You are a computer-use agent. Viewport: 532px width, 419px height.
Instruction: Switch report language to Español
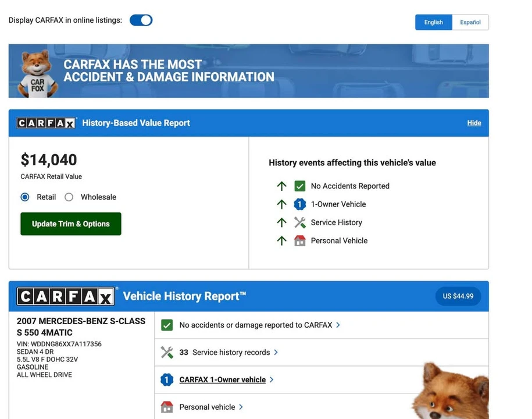pos(470,23)
